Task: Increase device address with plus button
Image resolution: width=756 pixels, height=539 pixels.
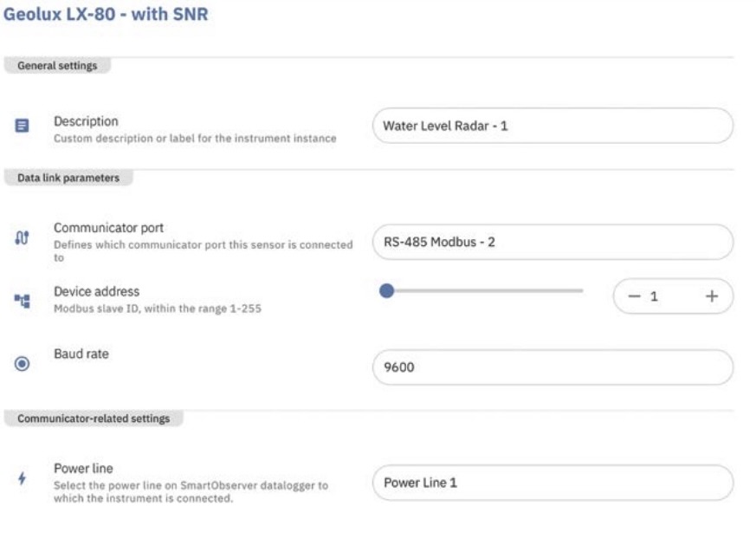Action: click(712, 296)
